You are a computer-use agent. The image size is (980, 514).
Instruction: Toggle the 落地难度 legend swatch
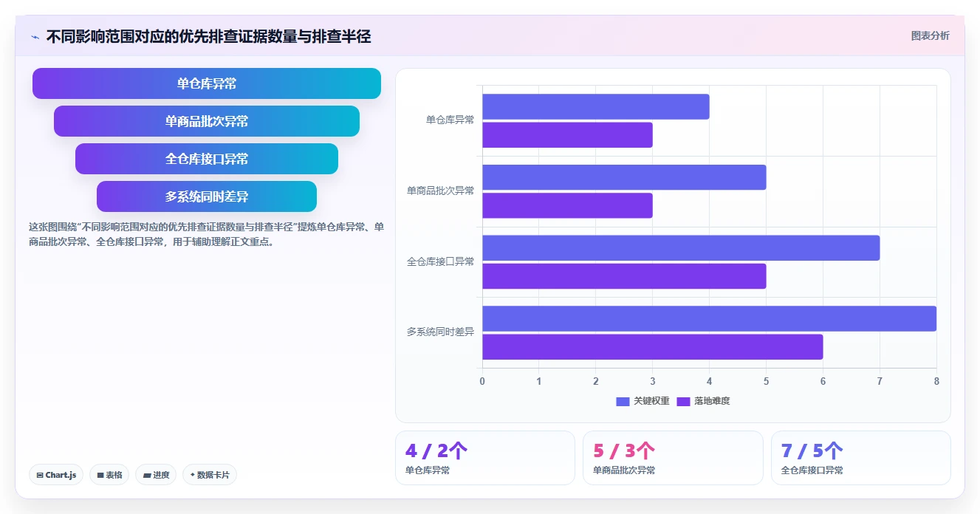pos(683,401)
